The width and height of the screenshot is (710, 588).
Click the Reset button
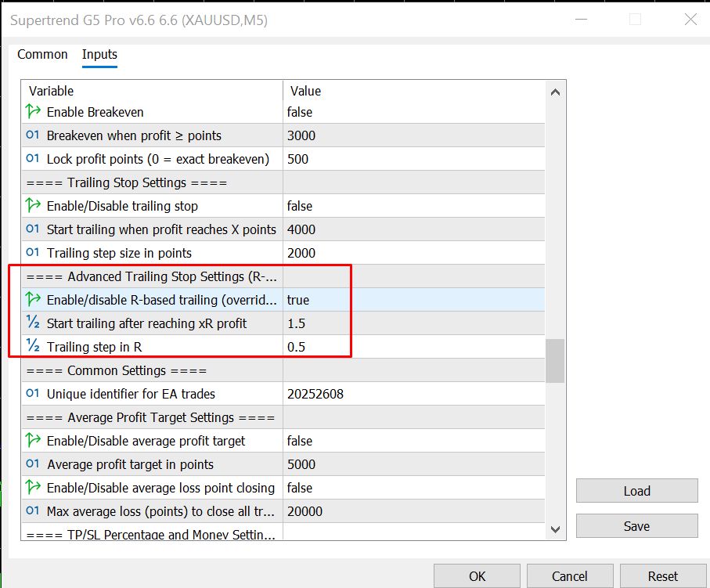tap(663, 575)
